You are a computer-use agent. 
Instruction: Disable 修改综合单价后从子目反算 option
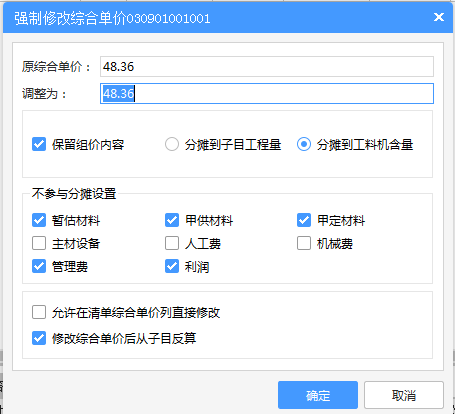tap(39, 338)
